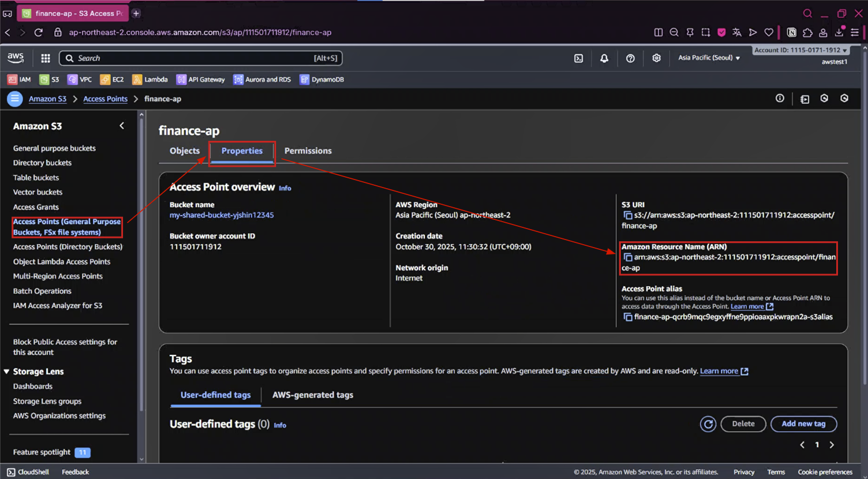Open CloudShell from the top bar icon

(x=579, y=58)
